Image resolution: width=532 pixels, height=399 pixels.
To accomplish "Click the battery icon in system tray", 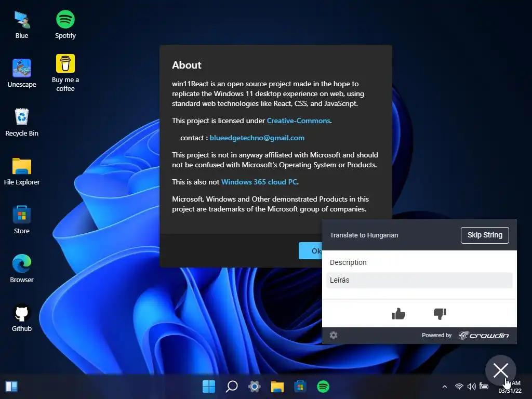I will pyautogui.click(x=484, y=386).
